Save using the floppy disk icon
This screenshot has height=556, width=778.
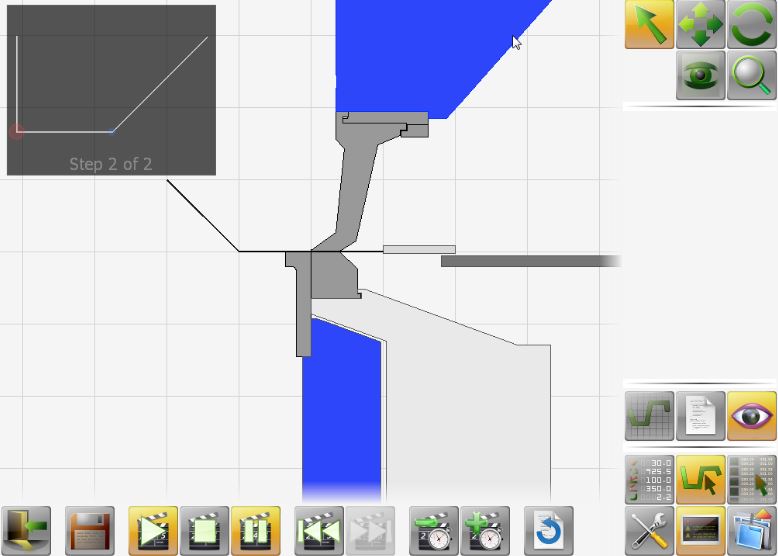click(x=90, y=531)
